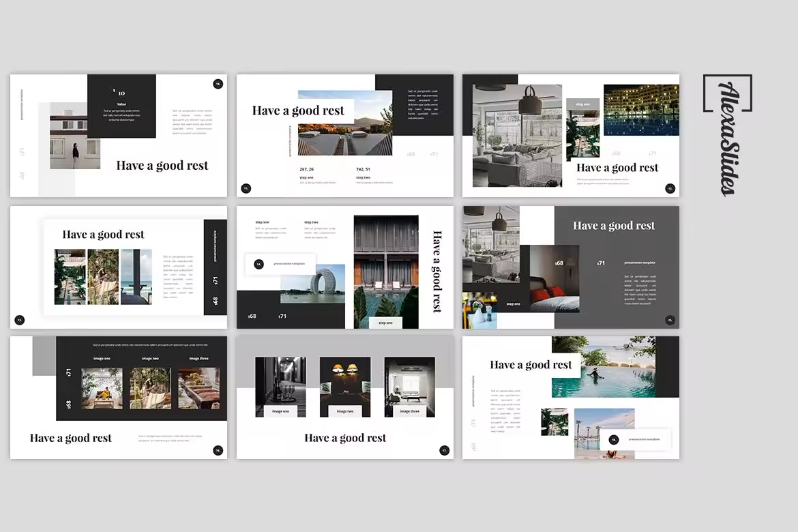Click the AlexaSlides logo
798x532 pixels.
[727, 135]
